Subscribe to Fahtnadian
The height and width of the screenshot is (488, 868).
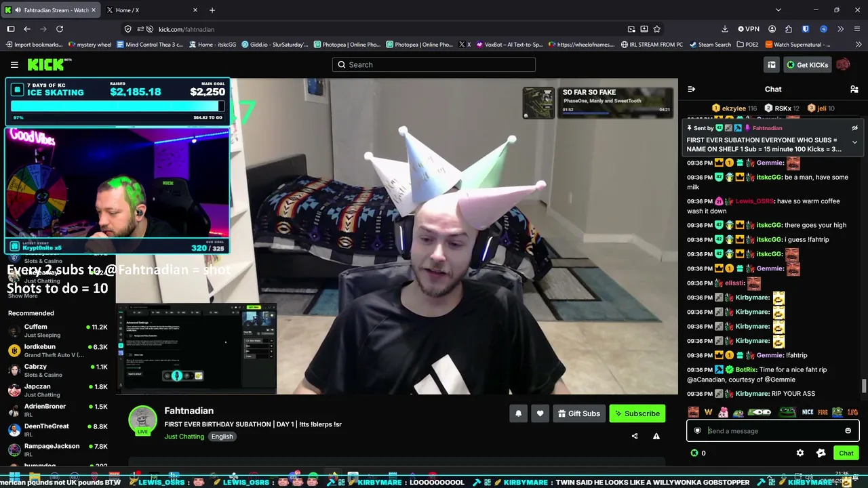pos(637,413)
